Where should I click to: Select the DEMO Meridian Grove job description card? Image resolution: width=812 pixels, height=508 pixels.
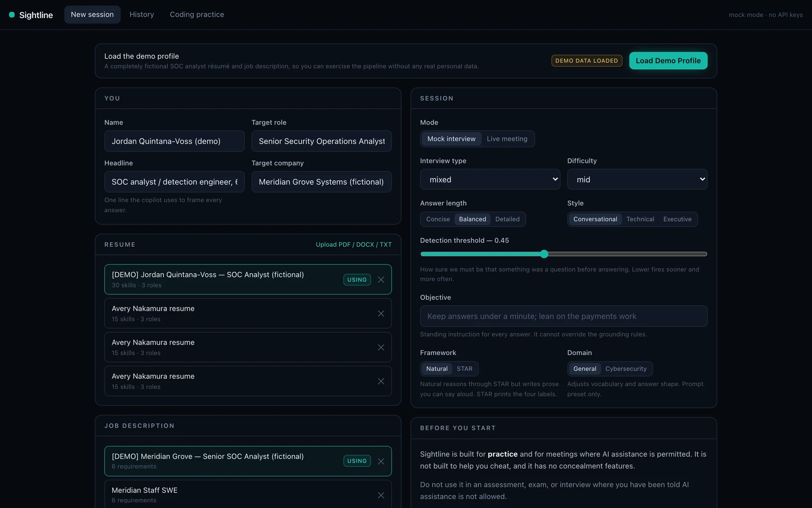tap(248, 461)
